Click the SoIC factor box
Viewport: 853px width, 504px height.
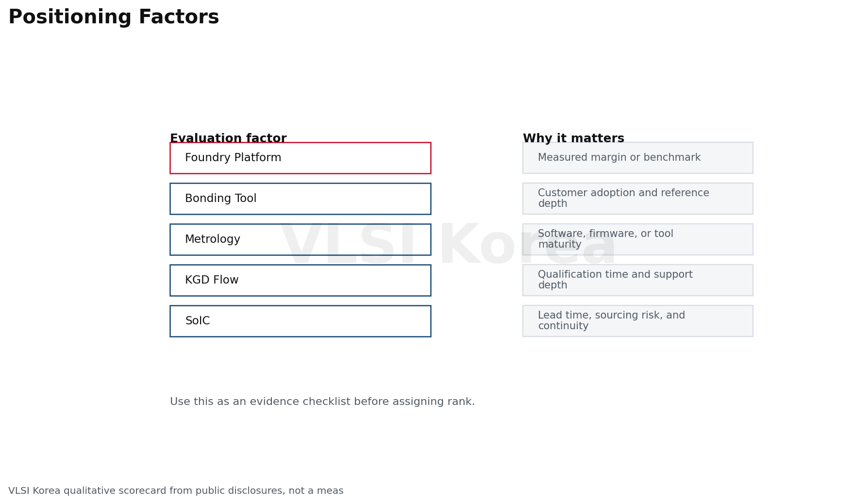(300, 321)
